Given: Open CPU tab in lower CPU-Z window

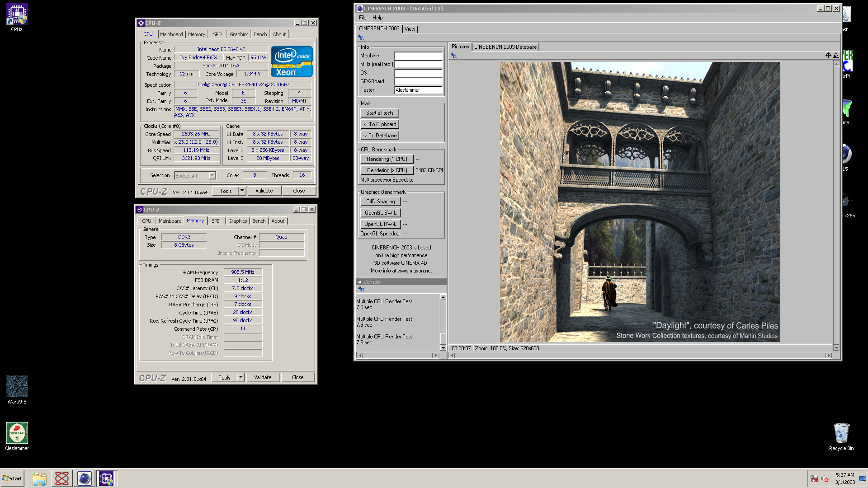Looking at the screenshot, I should click(x=146, y=221).
